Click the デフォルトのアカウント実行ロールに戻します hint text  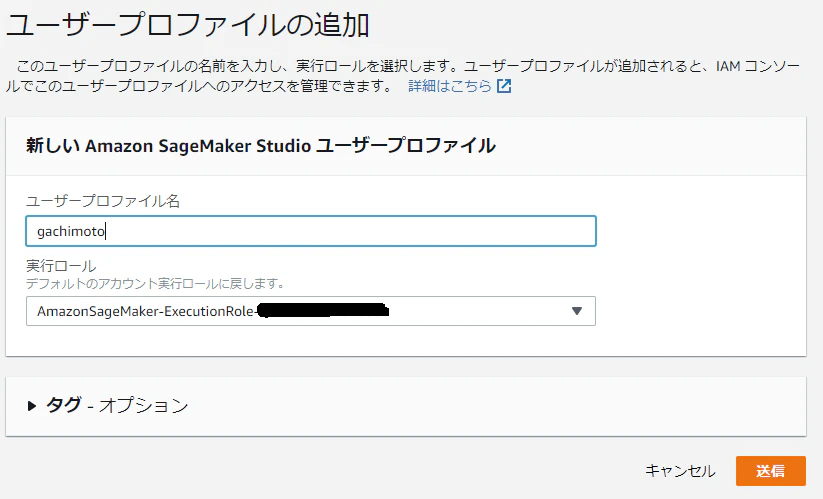[x=155, y=284]
